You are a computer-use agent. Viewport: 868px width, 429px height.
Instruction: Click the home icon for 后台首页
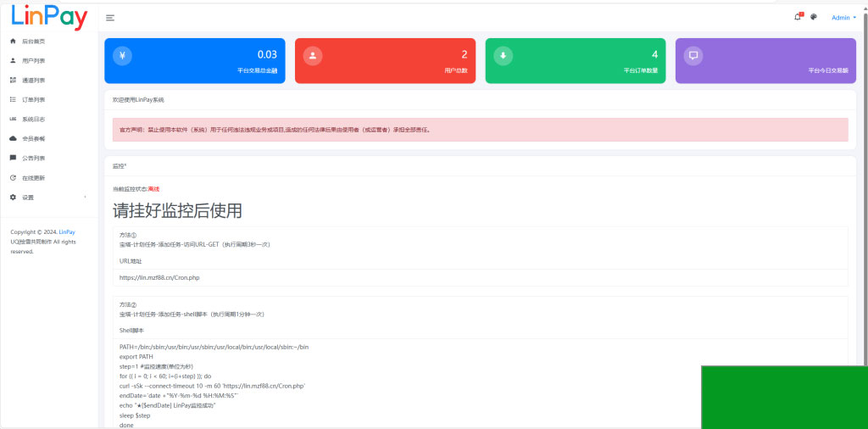[14, 42]
